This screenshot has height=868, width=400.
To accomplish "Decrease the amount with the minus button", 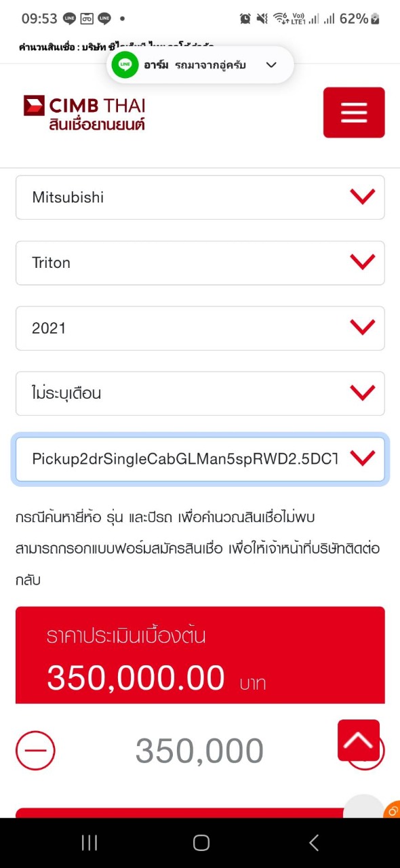I will click(x=35, y=750).
